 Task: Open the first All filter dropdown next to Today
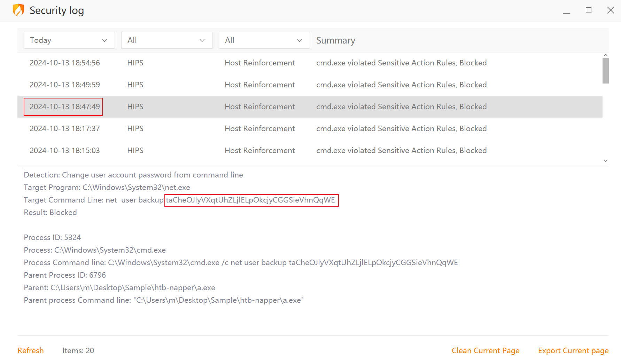166,40
